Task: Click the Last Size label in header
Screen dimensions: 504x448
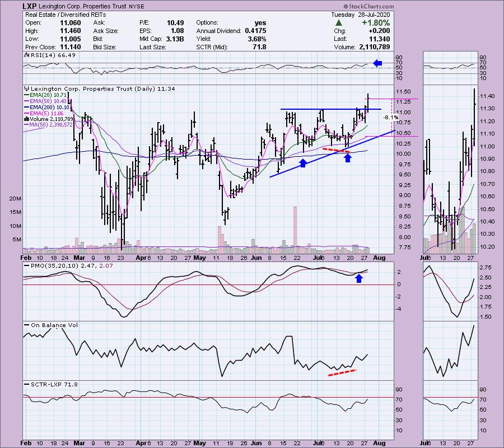Action: tap(153, 47)
